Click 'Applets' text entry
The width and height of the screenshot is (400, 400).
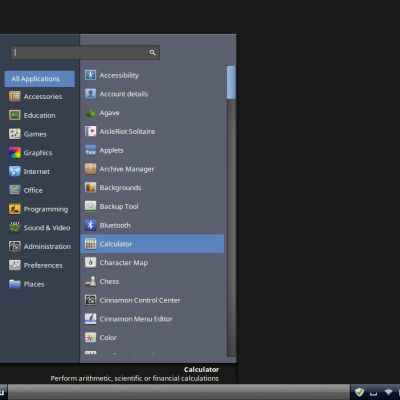pyautogui.click(x=111, y=150)
